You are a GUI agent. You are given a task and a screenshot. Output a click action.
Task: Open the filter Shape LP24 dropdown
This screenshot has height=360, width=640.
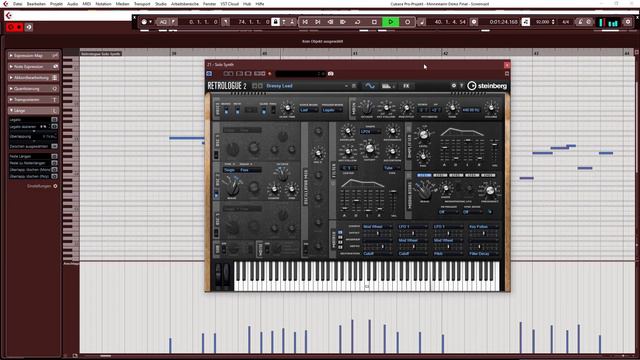(370, 131)
